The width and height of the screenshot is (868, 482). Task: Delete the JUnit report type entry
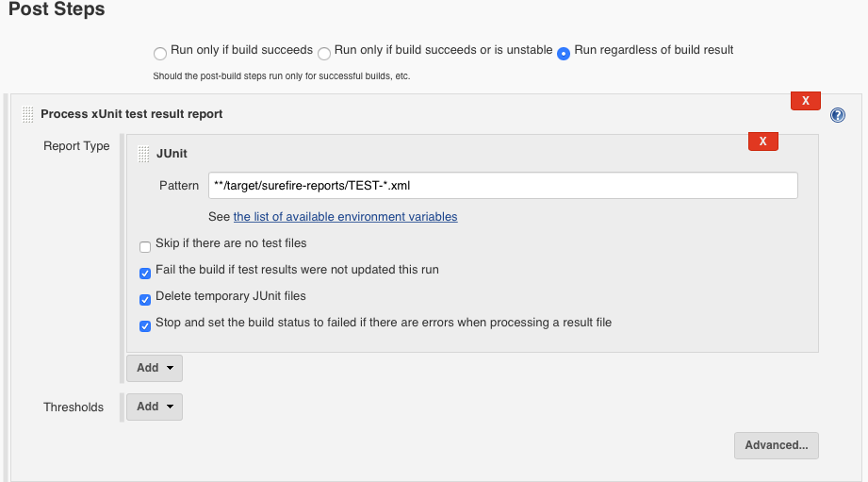point(762,141)
